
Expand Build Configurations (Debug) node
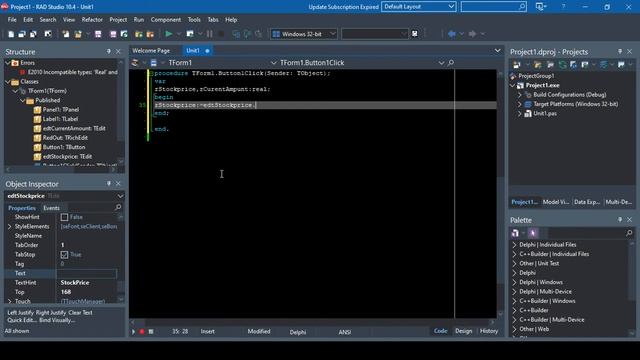pyautogui.click(x=520, y=95)
